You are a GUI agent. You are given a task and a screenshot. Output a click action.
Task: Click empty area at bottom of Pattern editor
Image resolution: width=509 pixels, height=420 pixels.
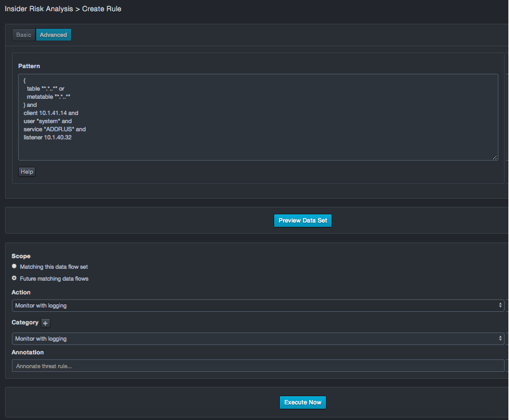point(250,151)
